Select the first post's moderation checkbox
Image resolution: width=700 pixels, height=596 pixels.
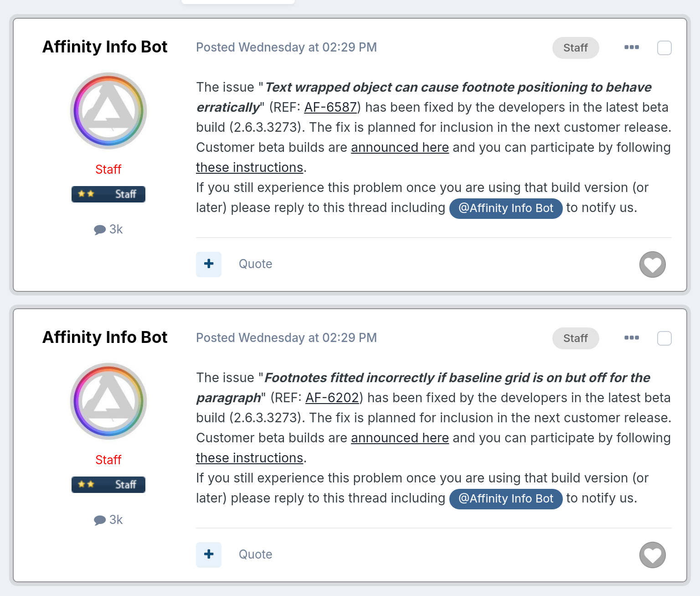click(664, 48)
